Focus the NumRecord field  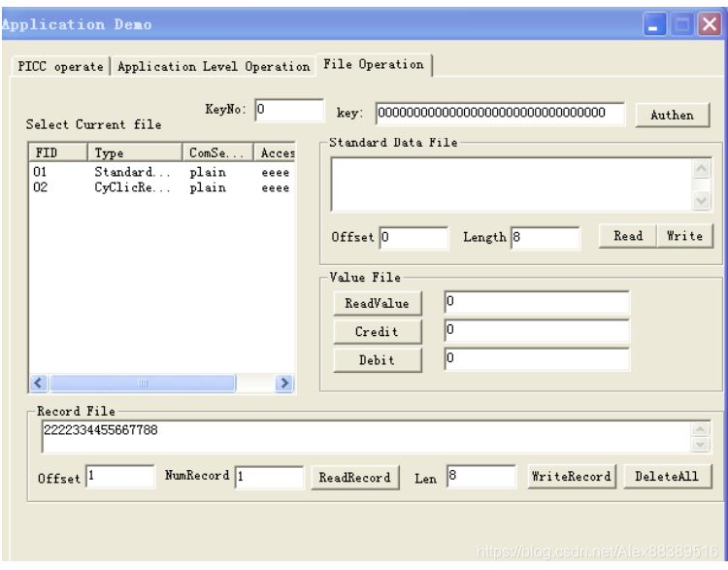click(269, 477)
